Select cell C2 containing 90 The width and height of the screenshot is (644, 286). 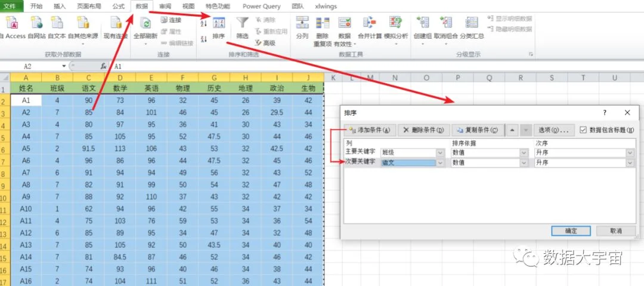pyautogui.click(x=89, y=100)
